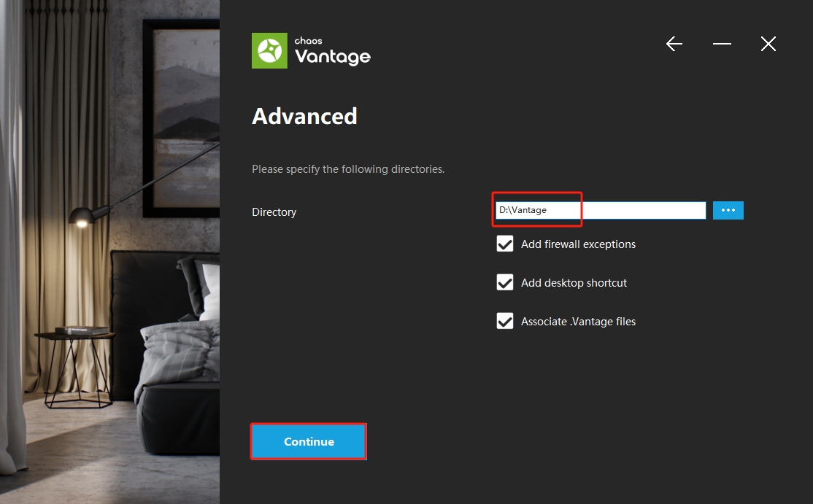Disable the Associate .Vantage files checkbox
This screenshot has width=813, height=504.
coord(505,322)
